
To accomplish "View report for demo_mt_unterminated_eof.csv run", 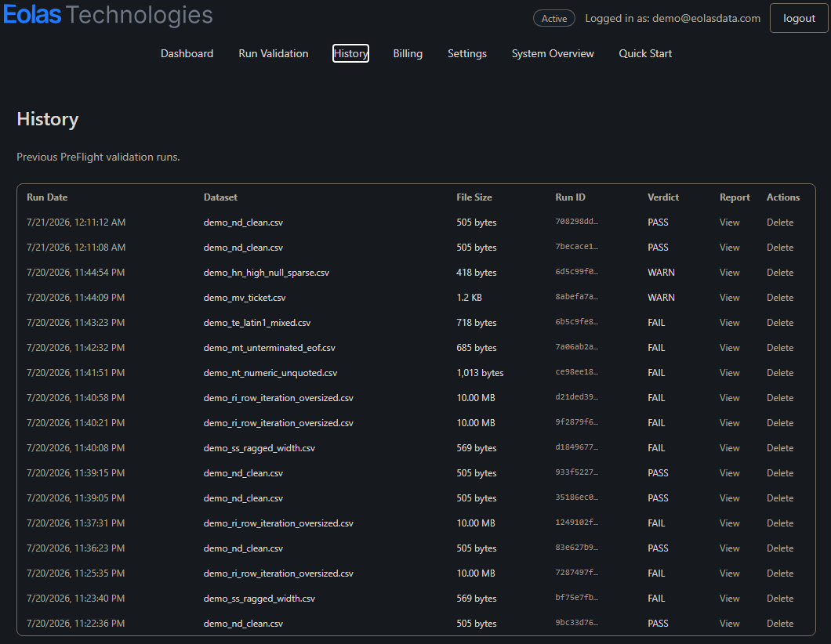I will pyautogui.click(x=729, y=347).
